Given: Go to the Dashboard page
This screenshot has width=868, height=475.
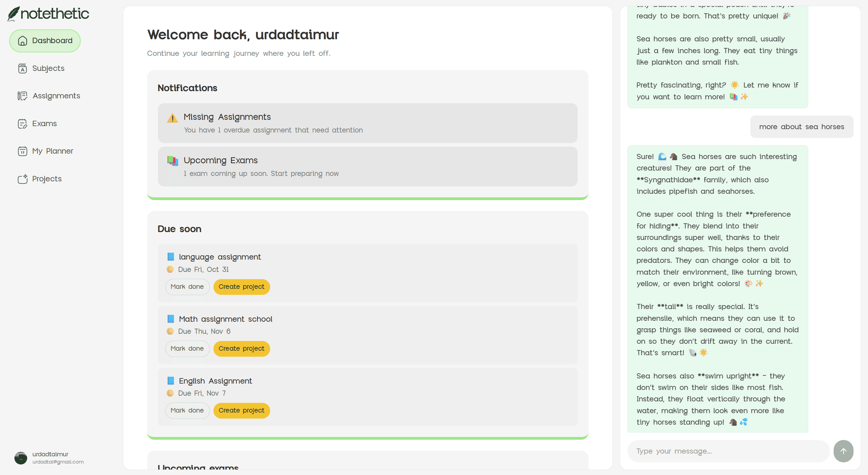Looking at the screenshot, I should [x=45, y=41].
